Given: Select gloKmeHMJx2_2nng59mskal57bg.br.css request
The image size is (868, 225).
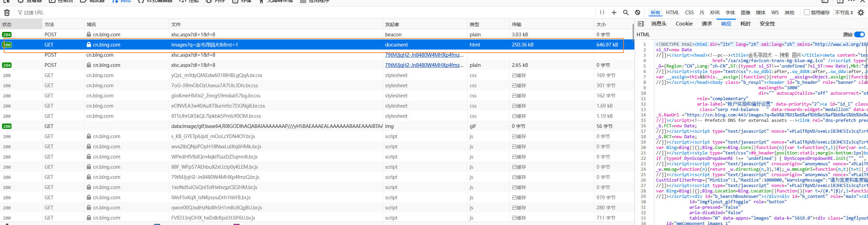Looking at the screenshot, I should [317, 96].
